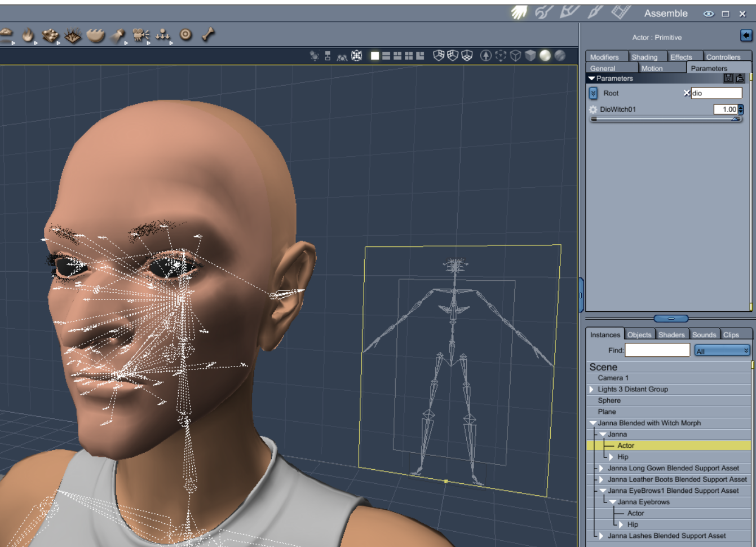Toggle the eye icon next to Assemble
Screen dimensions: 756x547
[x=709, y=14]
